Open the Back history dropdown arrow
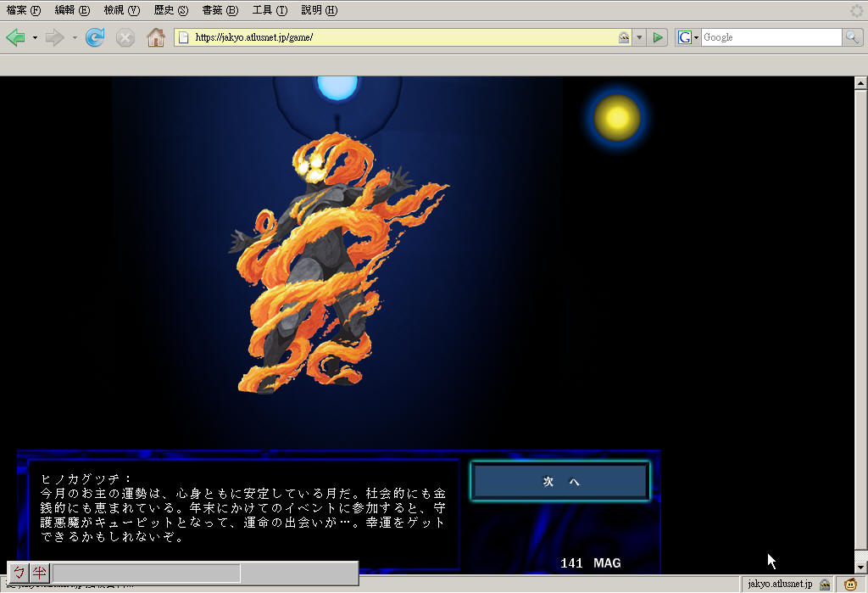This screenshot has width=868, height=593. [x=35, y=37]
